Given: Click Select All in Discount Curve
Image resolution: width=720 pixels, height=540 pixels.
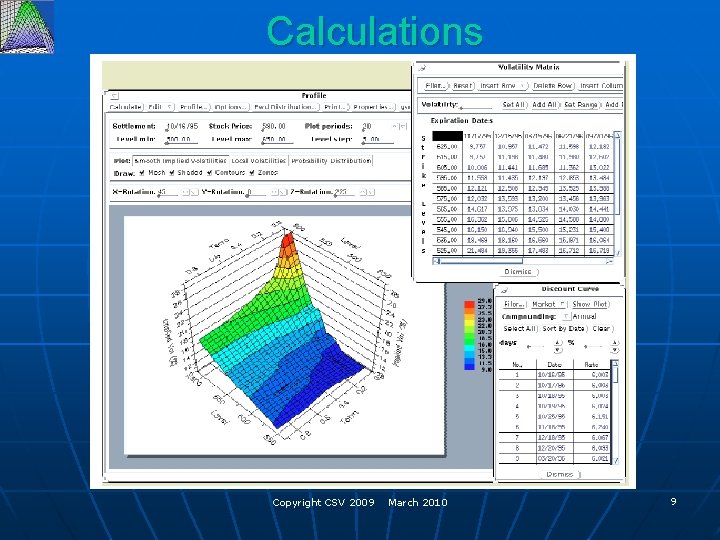Looking at the screenshot, I should (519, 329).
